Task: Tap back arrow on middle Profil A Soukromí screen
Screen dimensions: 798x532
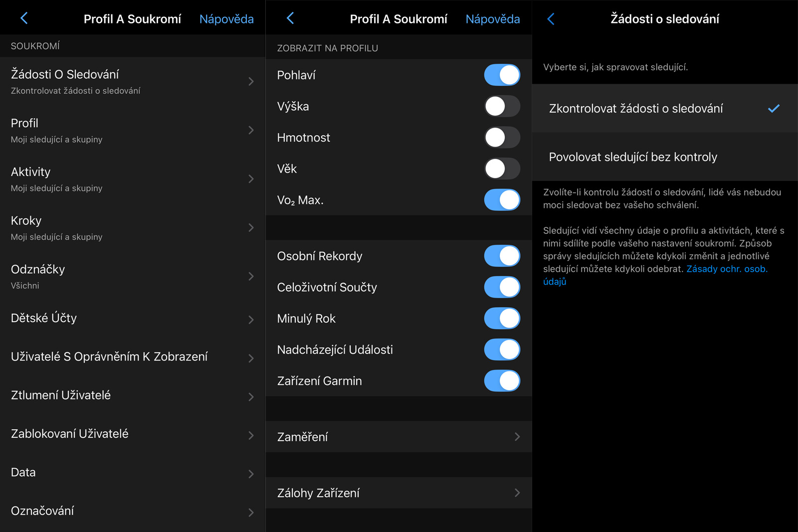Action: click(x=290, y=18)
